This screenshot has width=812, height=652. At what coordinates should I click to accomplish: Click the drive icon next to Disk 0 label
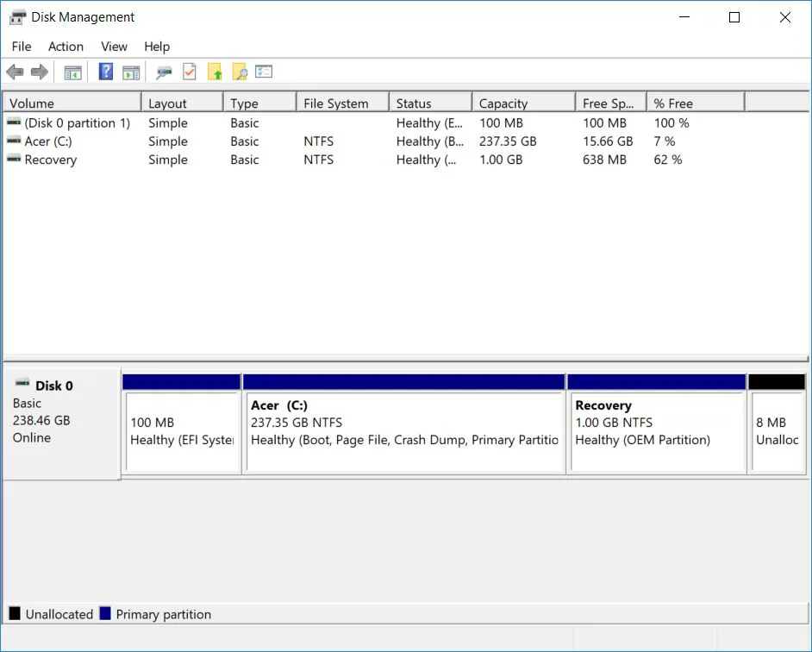[x=22, y=384]
